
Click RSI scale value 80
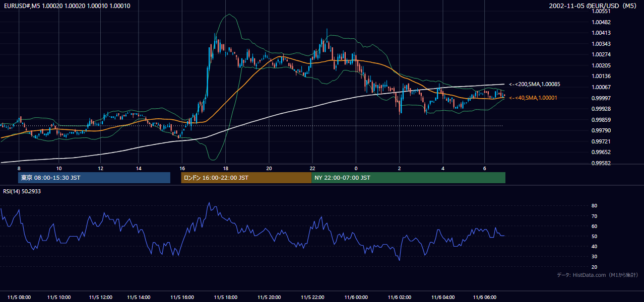point(595,206)
